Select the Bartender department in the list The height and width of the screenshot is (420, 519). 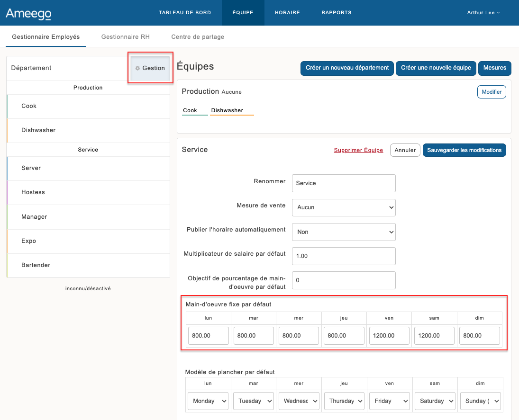36,265
